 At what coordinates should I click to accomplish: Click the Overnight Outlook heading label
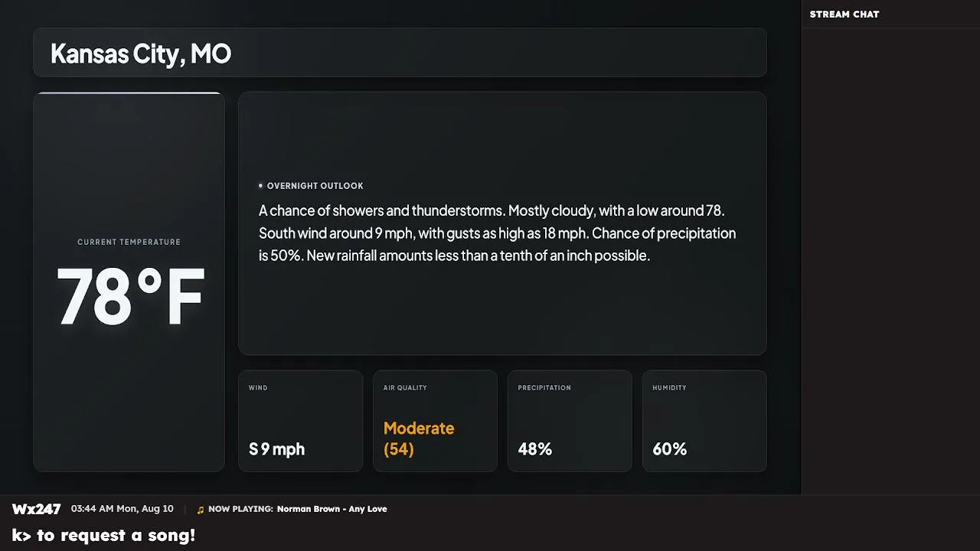pyautogui.click(x=315, y=186)
